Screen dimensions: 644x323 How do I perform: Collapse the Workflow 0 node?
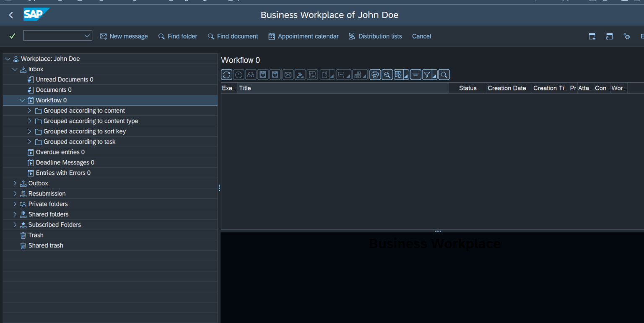(23, 100)
